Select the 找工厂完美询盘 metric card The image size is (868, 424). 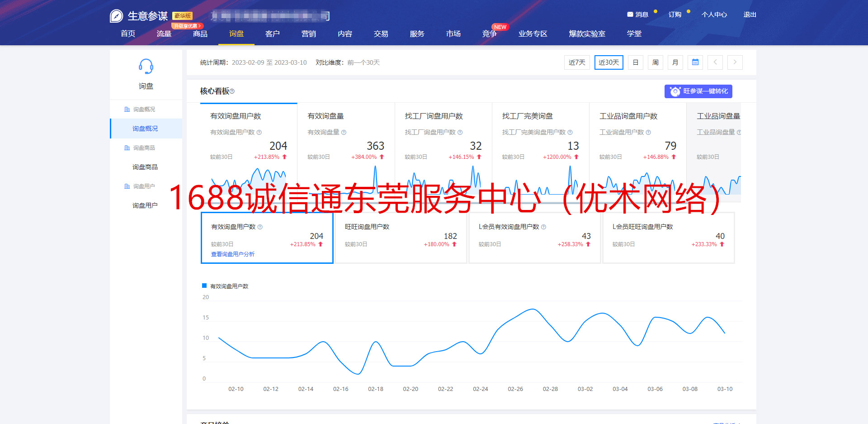tap(540, 136)
